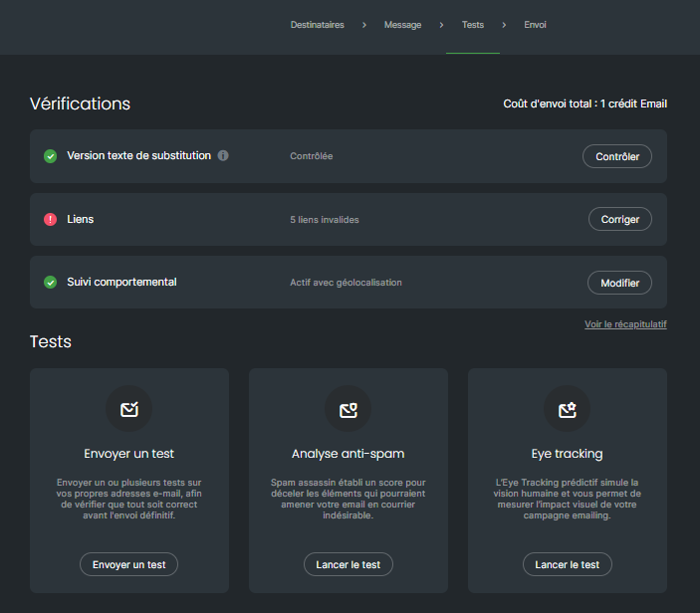The image size is (700, 613).
Task: Select the Tests step tab
Action: (x=473, y=25)
